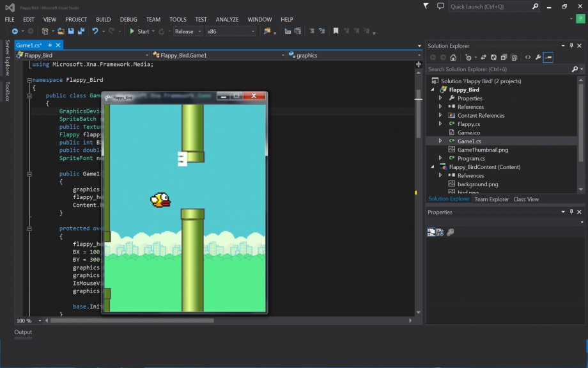Screen dimensions: 588x368
Task: Click the Start debugging play button
Action: point(132,31)
